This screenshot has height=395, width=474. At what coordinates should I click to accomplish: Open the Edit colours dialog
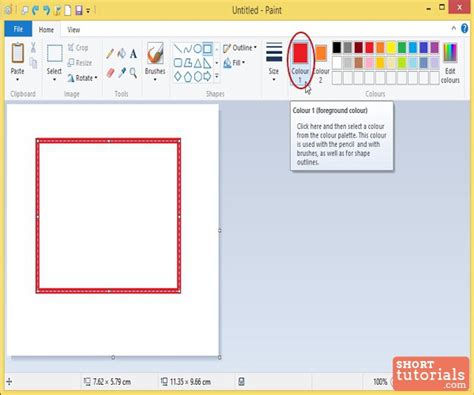[x=450, y=63]
